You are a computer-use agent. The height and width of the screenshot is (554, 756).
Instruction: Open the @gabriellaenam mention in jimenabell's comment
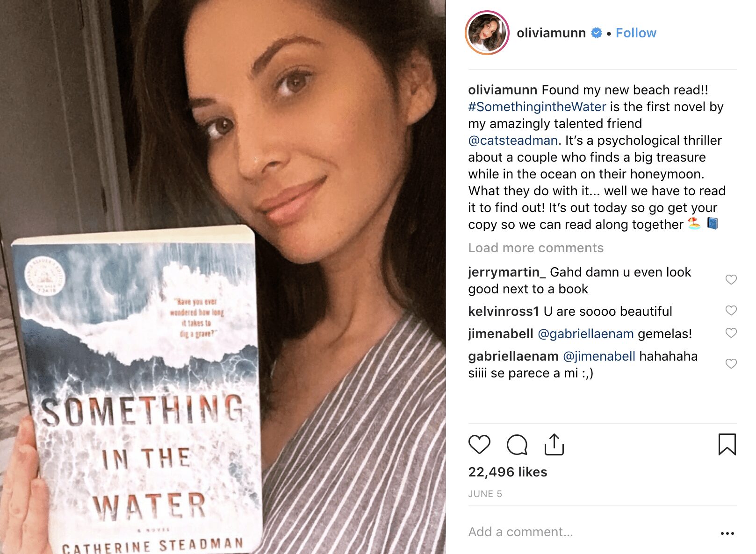point(586,334)
